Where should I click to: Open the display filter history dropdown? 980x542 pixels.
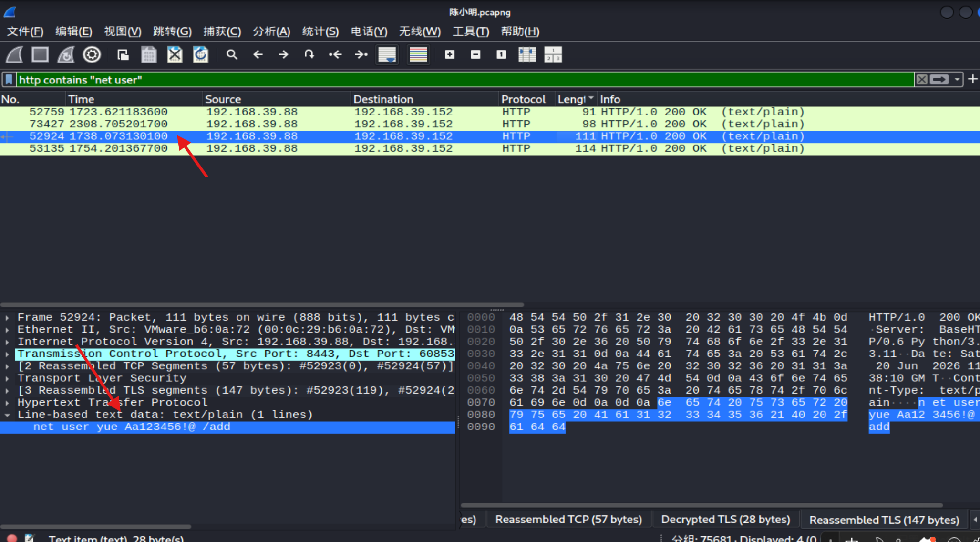tap(957, 80)
